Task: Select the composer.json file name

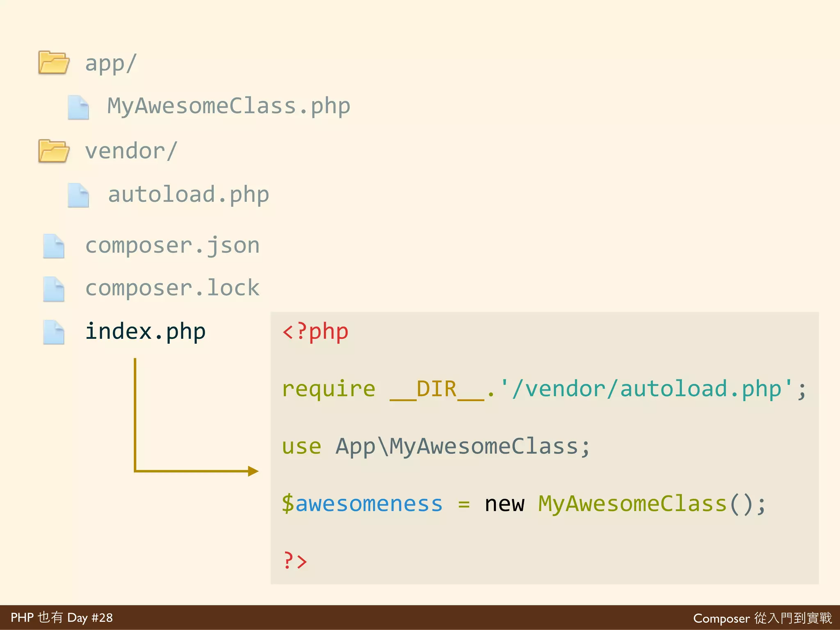Action: tap(172, 246)
